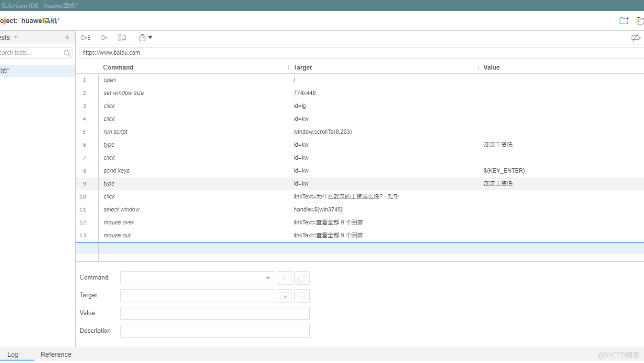Switch to the Log tab
Image resolution: width=644 pixels, height=363 pixels.
(13, 354)
